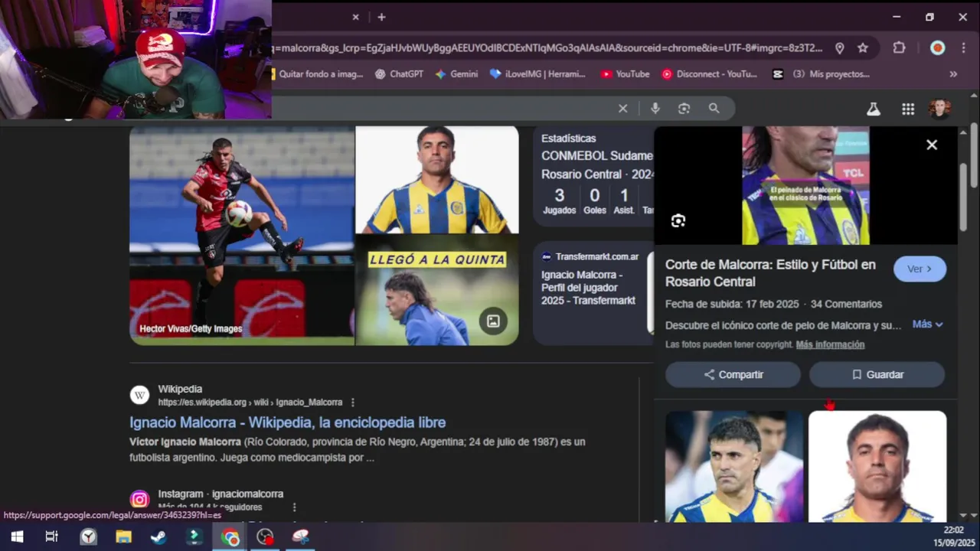Open Steam from the taskbar
Image resolution: width=980 pixels, height=551 pixels.
(x=158, y=536)
